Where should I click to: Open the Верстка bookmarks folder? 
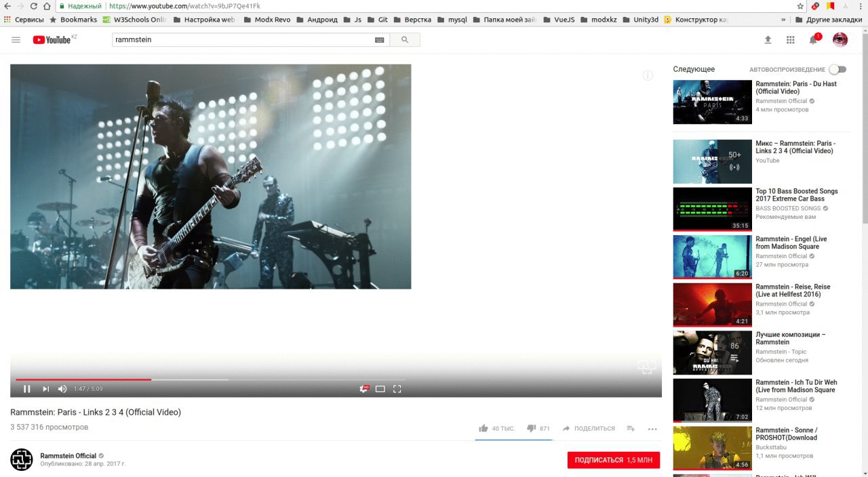point(412,20)
